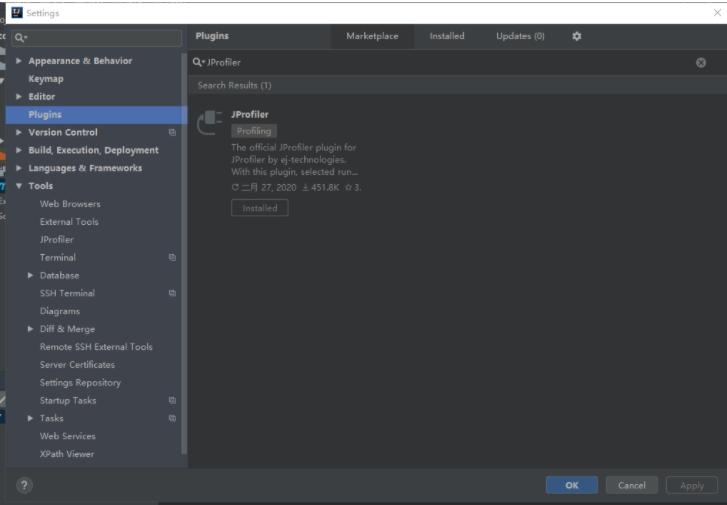Image resolution: width=727 pixels, height=505 pixels.
Task: Click the settings sidebar search field
Action: (96, 38)
